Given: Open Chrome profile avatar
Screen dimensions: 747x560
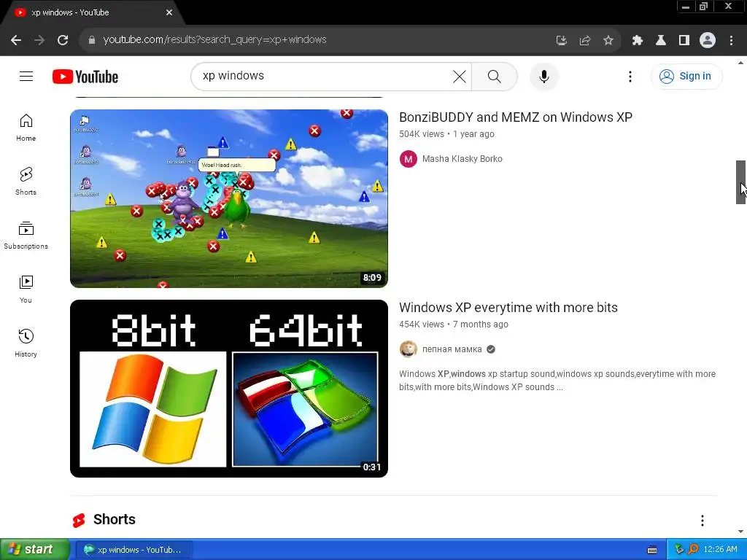Looking at the screenshot, I should [x=708, y=41].
